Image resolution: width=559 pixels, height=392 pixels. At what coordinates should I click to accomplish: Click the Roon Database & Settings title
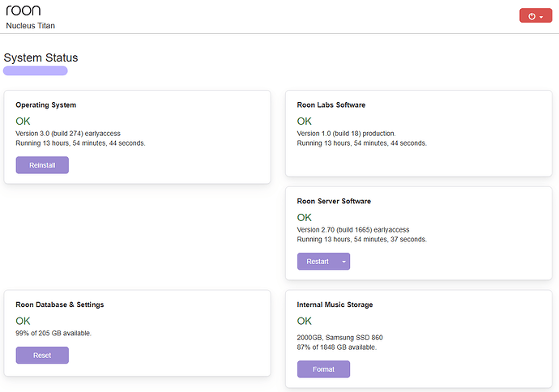click(59, 305)
